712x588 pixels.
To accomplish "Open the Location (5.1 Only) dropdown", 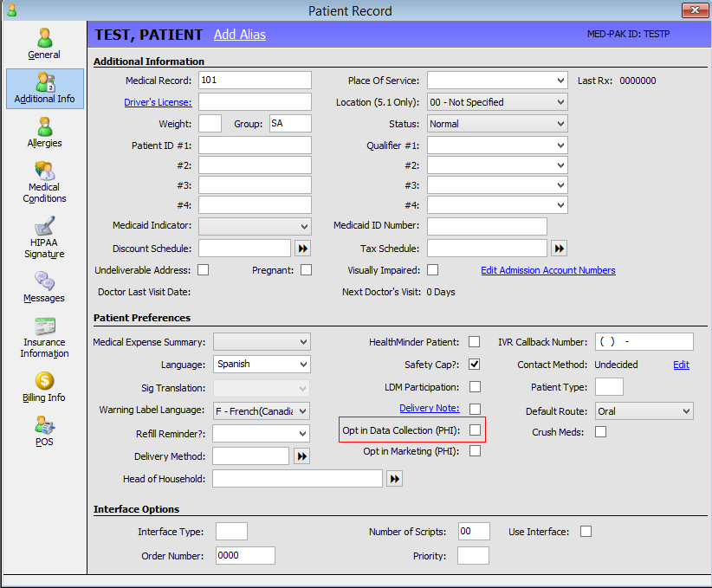I will click(x=497, y=102).
